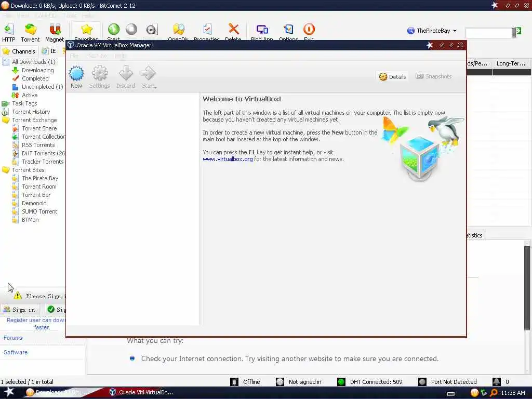Open VirtualBox Settings gear icon
This screenshot has height=399, width=532.
(100, 73)
